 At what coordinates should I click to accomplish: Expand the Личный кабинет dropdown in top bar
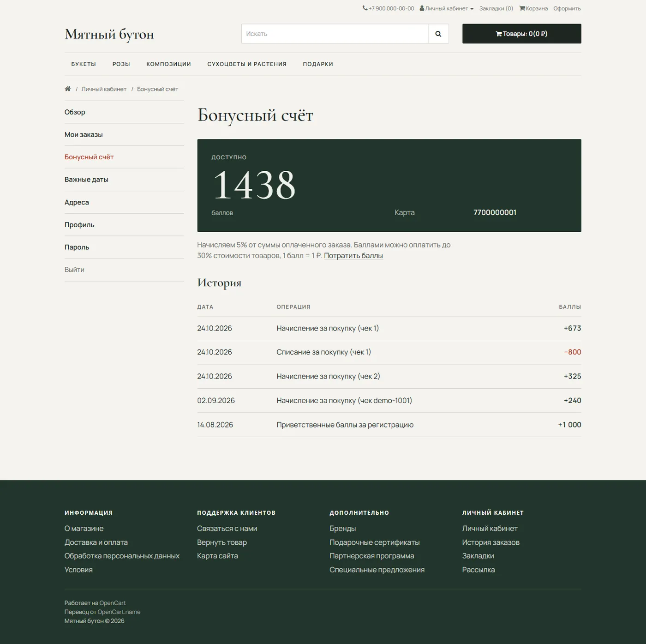446,8
